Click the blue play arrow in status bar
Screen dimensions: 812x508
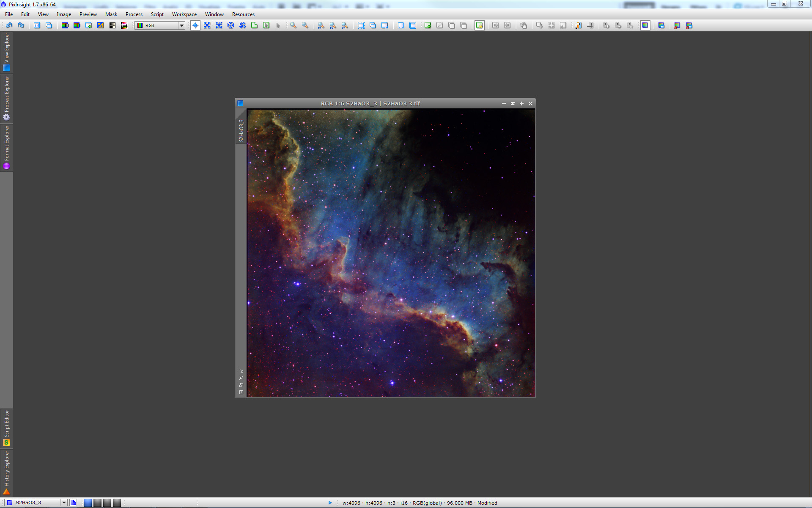[x=330, y=503]
